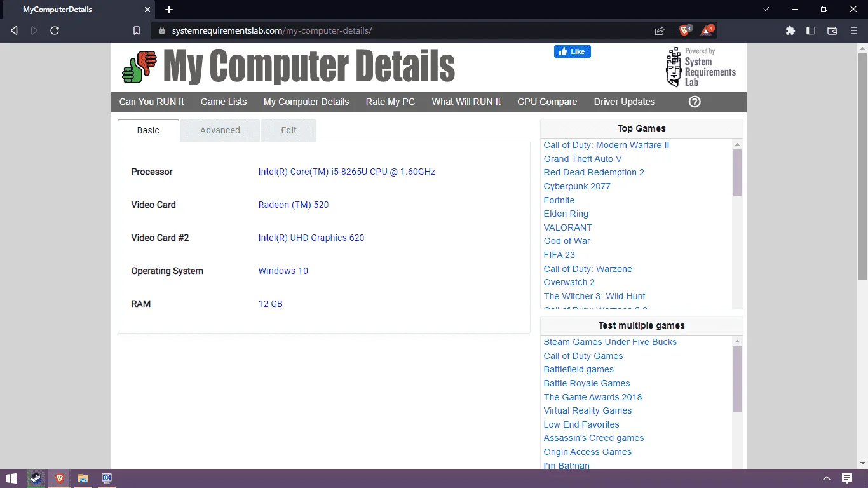Open What Will RUN It in the nav bar

click(466, 102)
